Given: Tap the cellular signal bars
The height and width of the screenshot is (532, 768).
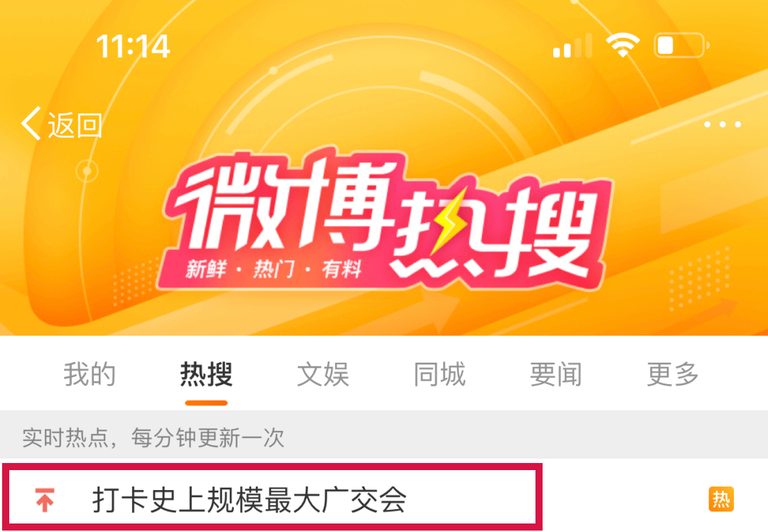Looking at the screenshot, I should tap(572, 46).
